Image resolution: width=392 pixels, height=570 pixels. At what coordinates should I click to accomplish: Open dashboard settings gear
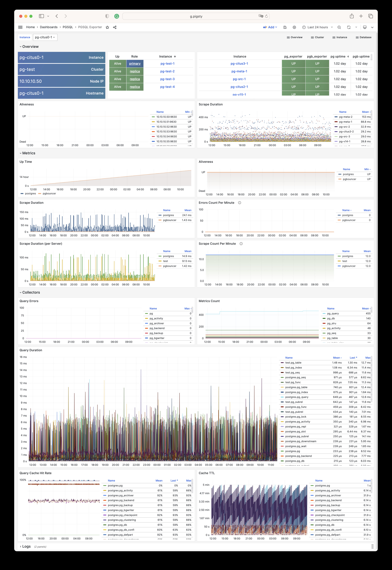point(294,27)
